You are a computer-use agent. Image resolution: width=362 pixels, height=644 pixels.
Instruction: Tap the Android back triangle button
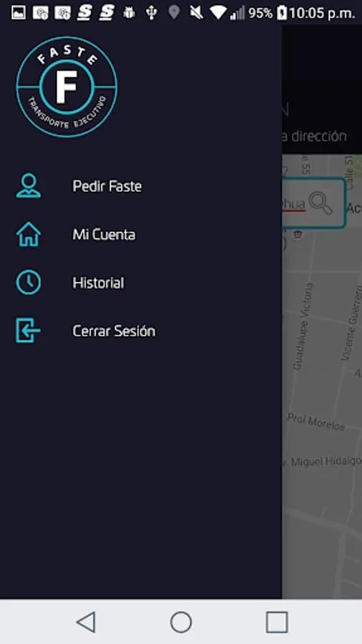tap(86, 622)
